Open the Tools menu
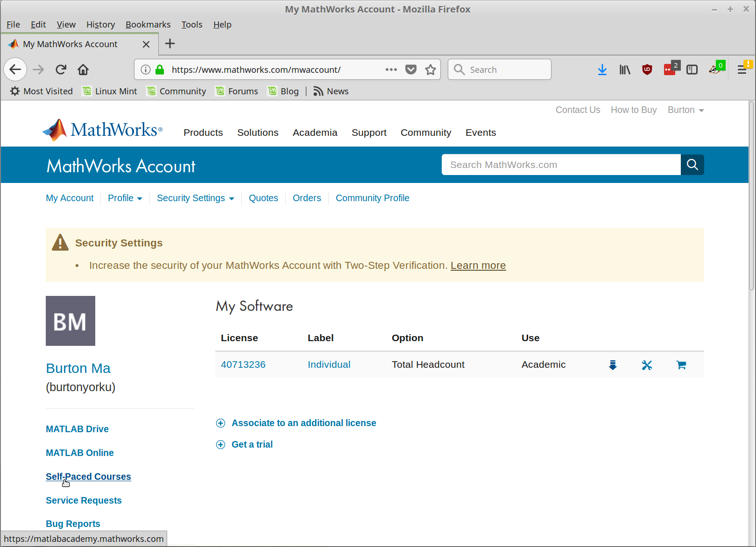Viewport: 756px width, 547px height. tap(192, 24)
